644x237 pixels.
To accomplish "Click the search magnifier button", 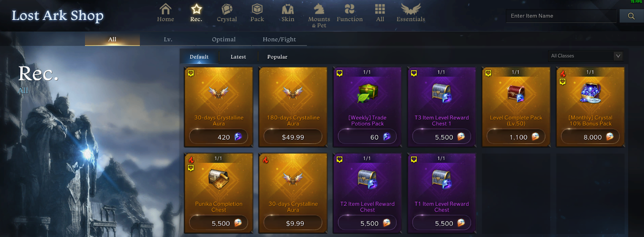I will coord(632,16).
